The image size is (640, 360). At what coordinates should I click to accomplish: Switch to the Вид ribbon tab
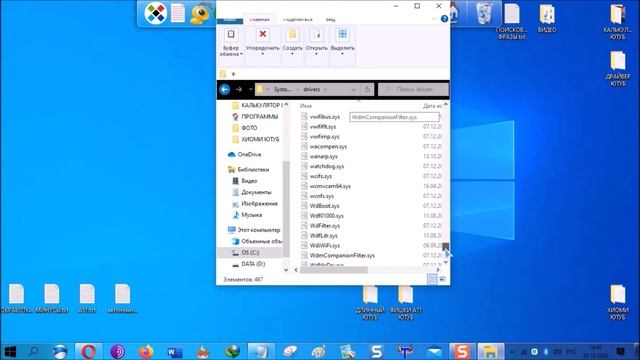point(330,20)
